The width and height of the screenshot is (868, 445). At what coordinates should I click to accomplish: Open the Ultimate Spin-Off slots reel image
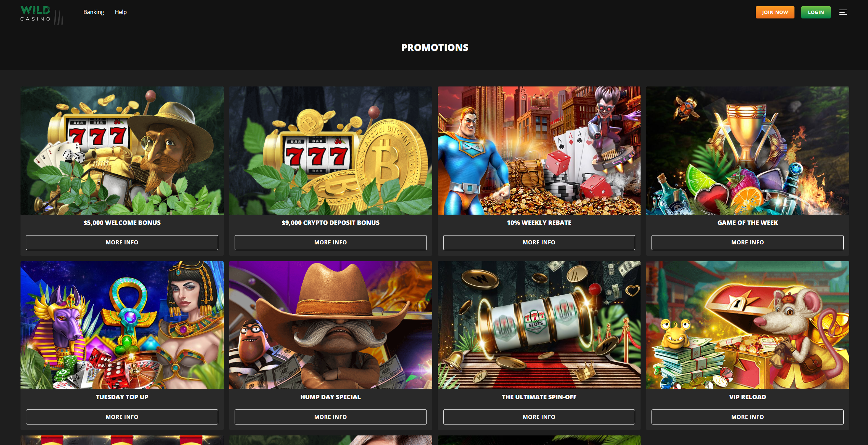(x=539, y=325)
